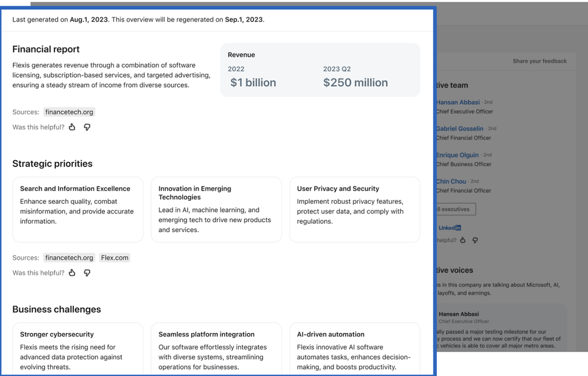The image size is (588, 376).
Task: Click the $250 million 2023 Q2 value
Action: pyautogui.click(x=355, y=83)
